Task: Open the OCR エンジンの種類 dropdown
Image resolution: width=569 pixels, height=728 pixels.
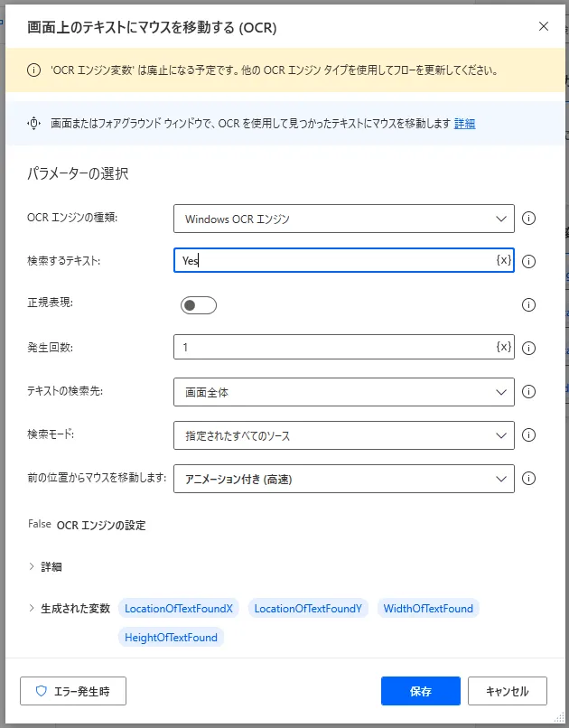Action: (344, 219)
